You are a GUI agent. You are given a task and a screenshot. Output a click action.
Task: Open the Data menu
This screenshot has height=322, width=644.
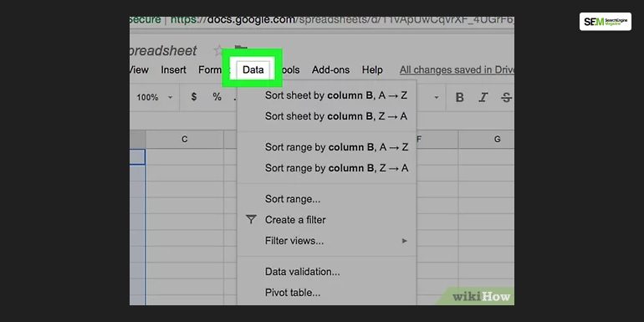tap(253, 69)
